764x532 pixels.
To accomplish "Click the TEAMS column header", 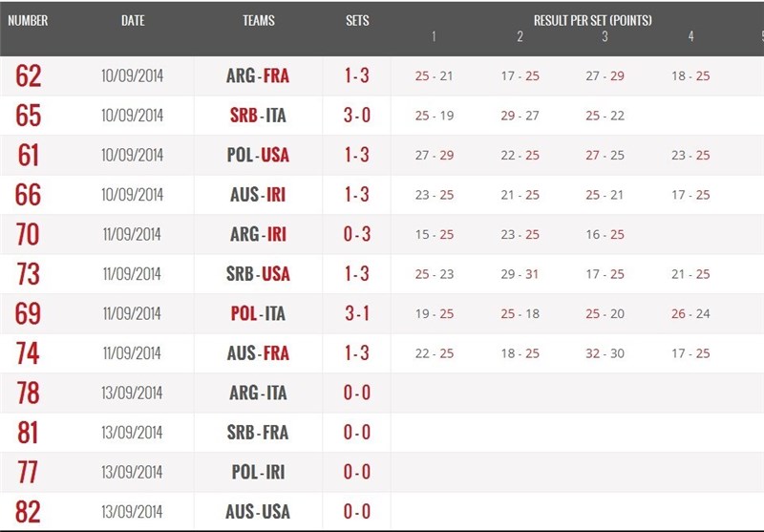I will [x=259, y=20].
